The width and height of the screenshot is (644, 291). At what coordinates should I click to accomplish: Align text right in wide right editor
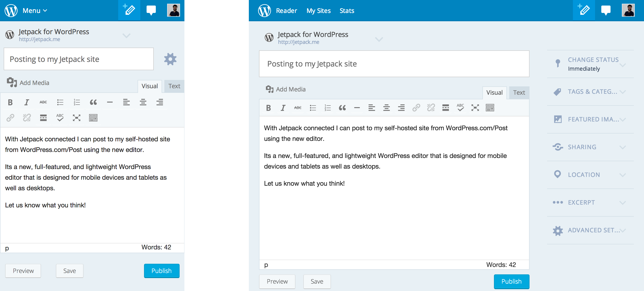coord(401,108)
